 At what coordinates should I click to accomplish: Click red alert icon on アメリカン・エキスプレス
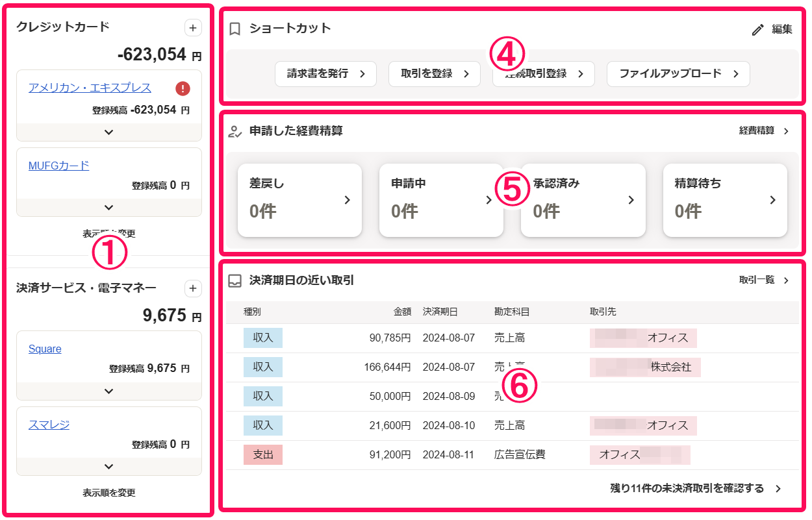click(183, 88)
